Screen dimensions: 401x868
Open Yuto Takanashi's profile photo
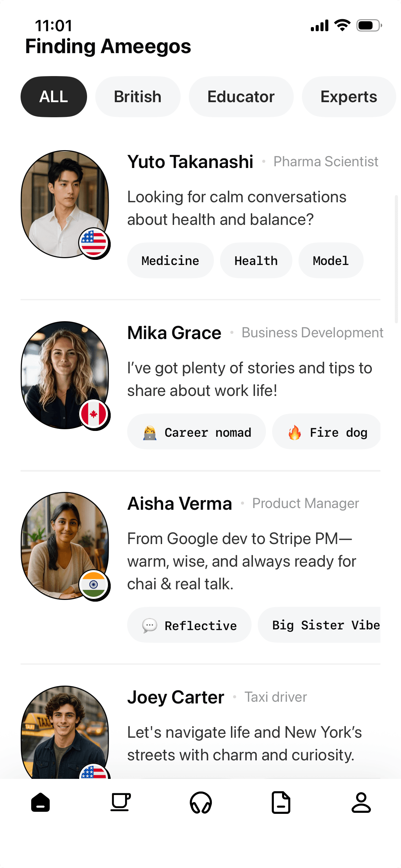pos(64,204)
